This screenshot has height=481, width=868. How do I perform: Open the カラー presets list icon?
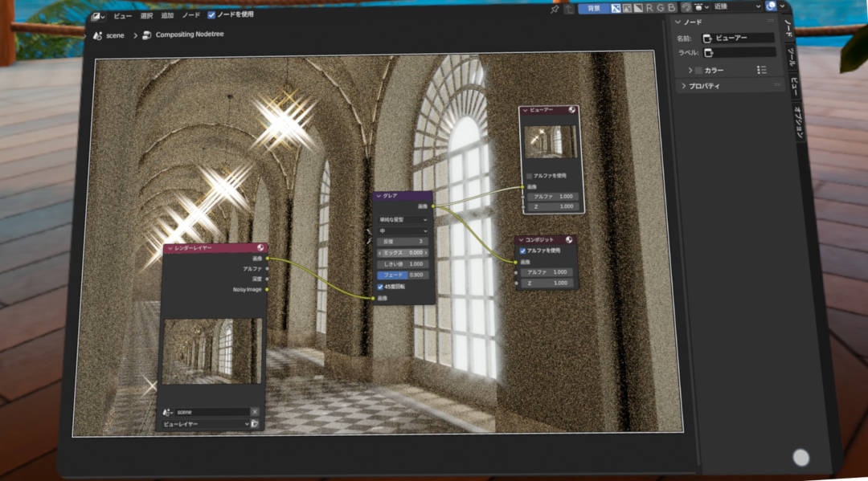coord(762,70)
